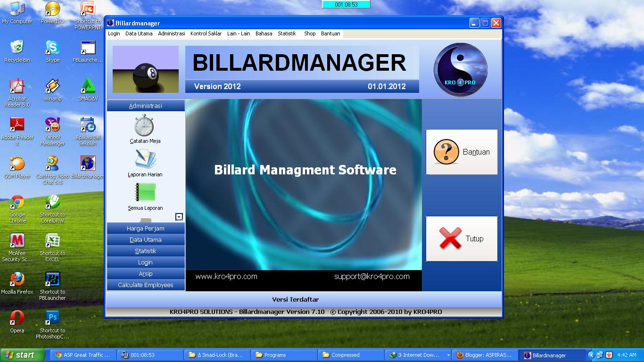Click the www.kro4pro.com link
The width and height of the screenshot is (644, 362).
click(226, 277)
